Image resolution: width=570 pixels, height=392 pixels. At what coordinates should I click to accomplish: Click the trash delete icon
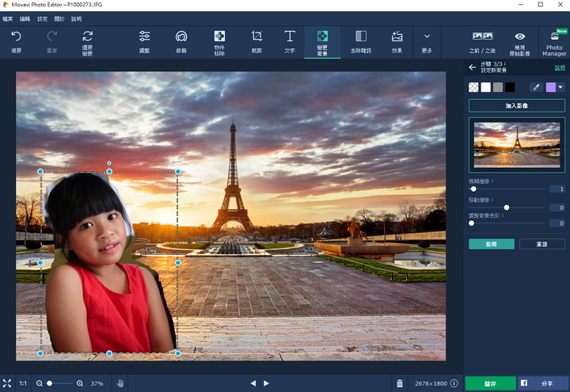(400, 383)
